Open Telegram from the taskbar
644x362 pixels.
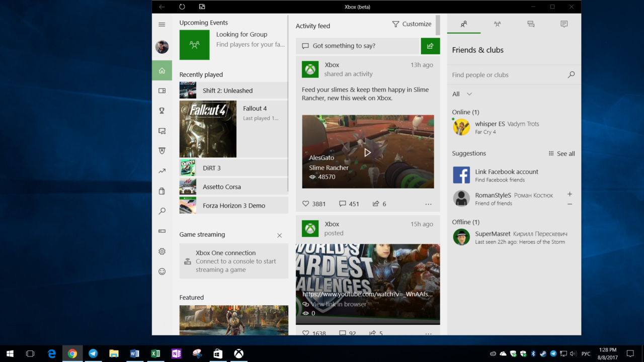pyautogui.click(x=93, y=353)
